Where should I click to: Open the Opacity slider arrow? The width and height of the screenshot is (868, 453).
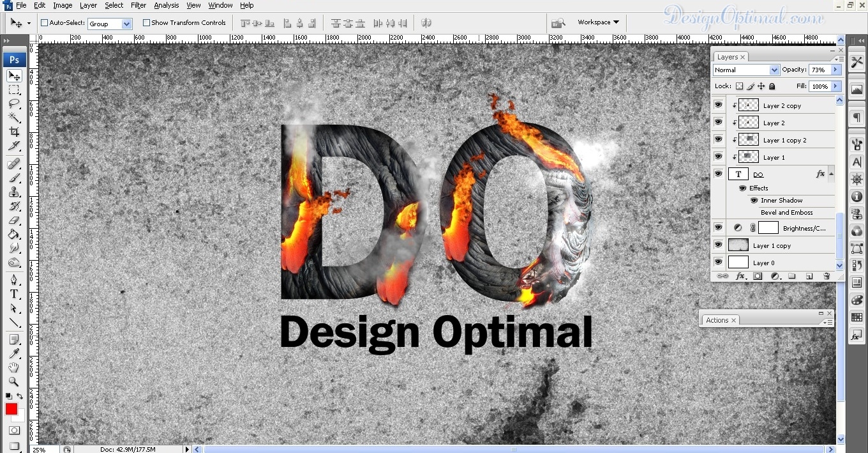pyautogui.click(x=836, y=70)
